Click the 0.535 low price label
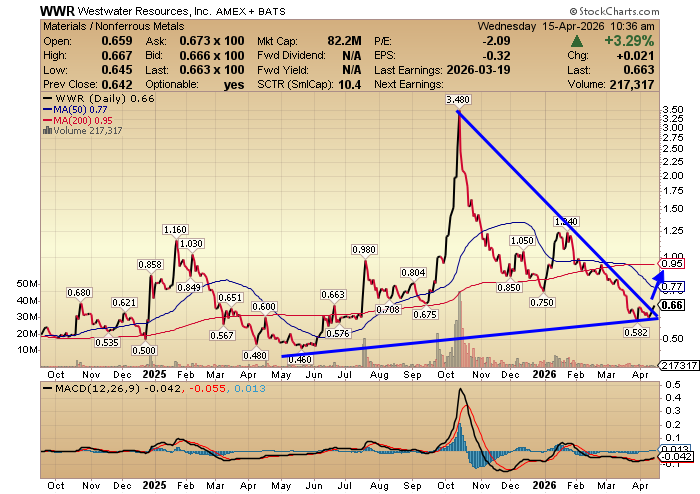700x494 pixels. (x=107, y=343)
